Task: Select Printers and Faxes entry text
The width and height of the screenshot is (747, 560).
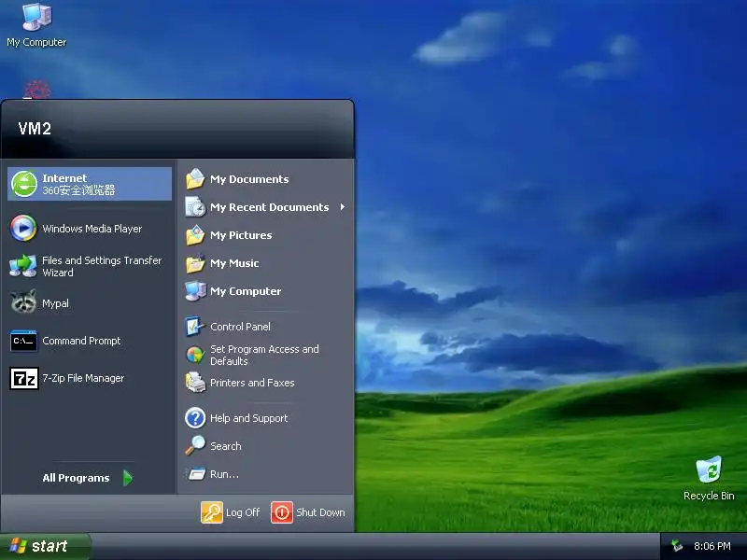Action: tap(252, 383)
